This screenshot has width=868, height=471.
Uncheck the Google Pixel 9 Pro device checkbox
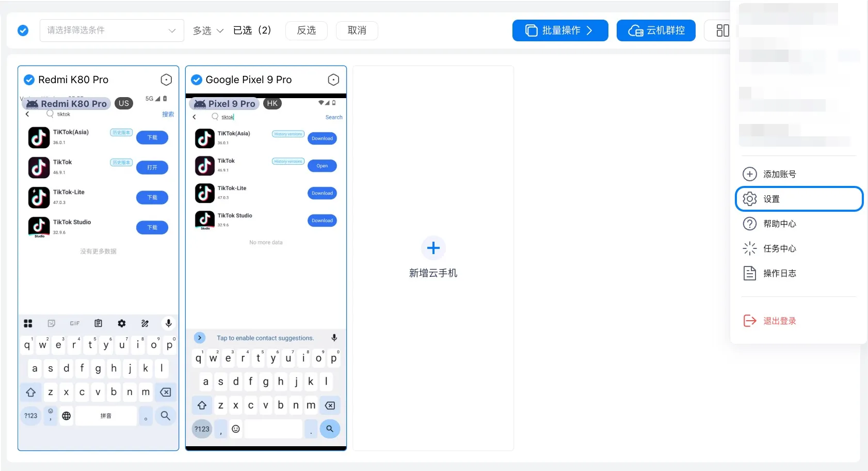click(x=197, y=80)
